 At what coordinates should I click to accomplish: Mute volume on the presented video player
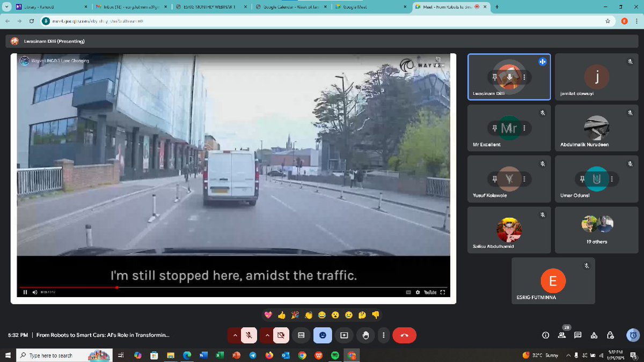pyautogui.click(x=35, y=292)
